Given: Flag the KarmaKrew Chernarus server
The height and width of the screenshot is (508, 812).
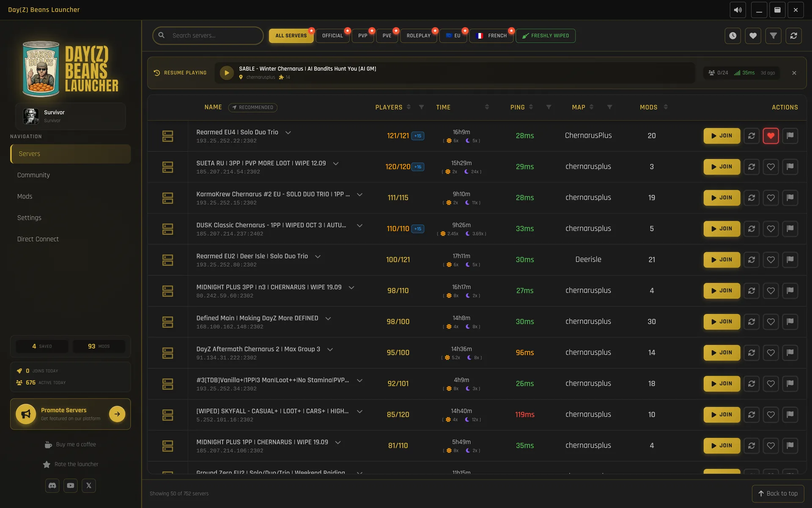Looking at the screenshot, I should point(790,198).
